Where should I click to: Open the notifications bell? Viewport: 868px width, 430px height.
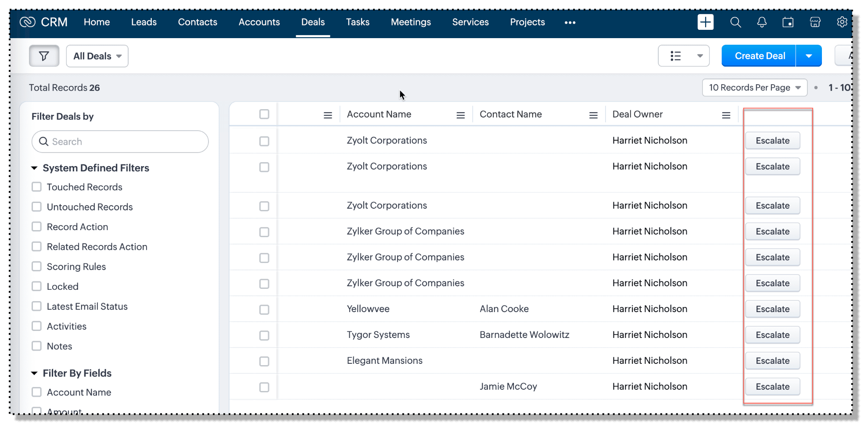pyautogui.click(x=762, y=22)
